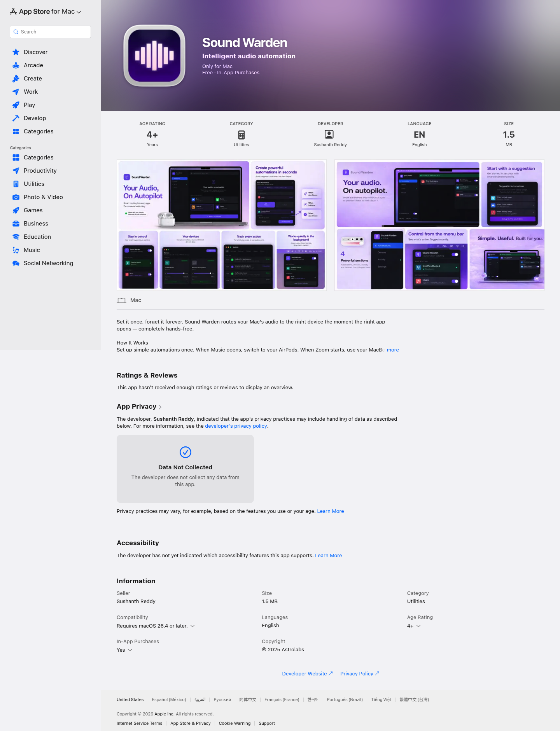Screen dimensions: 560x731
Task: Open App Privacy details via the chevron
Action: [160, 407]
